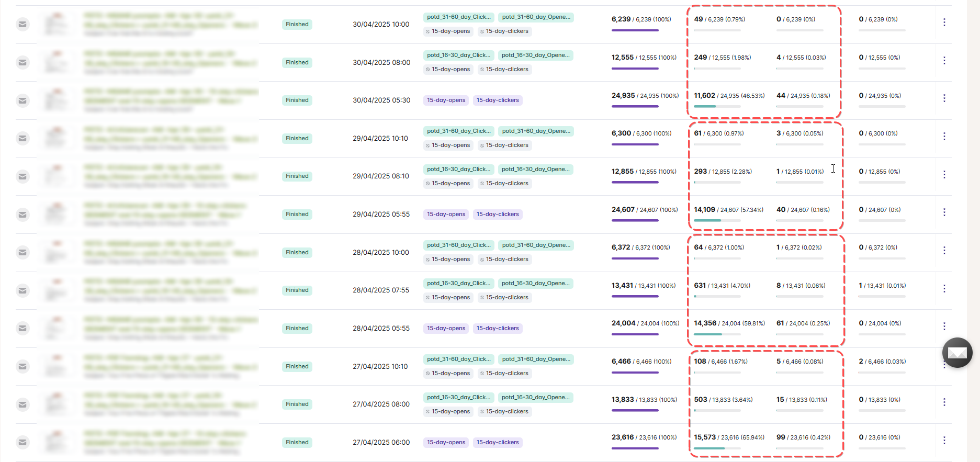Select the potd_31-60_day_Click... tag in the 30/04/2025 10:00 row
Screen dimensions: 980x462
(x=459, y=17)
